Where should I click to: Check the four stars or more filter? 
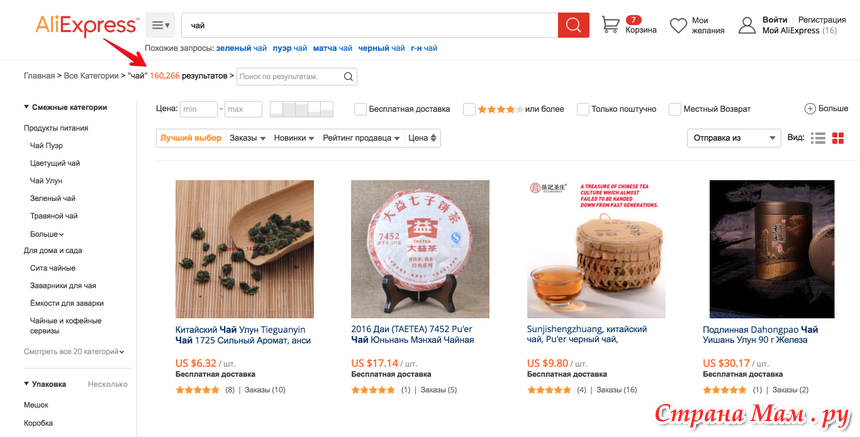click(469, 109)
